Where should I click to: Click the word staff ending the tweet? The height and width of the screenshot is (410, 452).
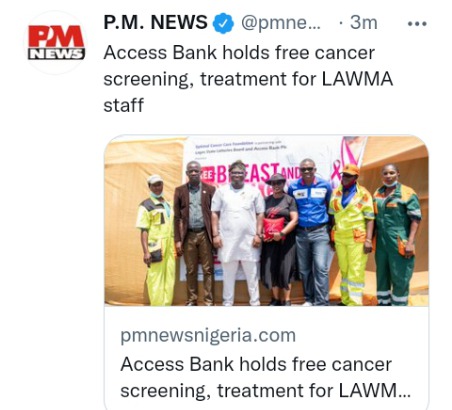pos(123,105)
